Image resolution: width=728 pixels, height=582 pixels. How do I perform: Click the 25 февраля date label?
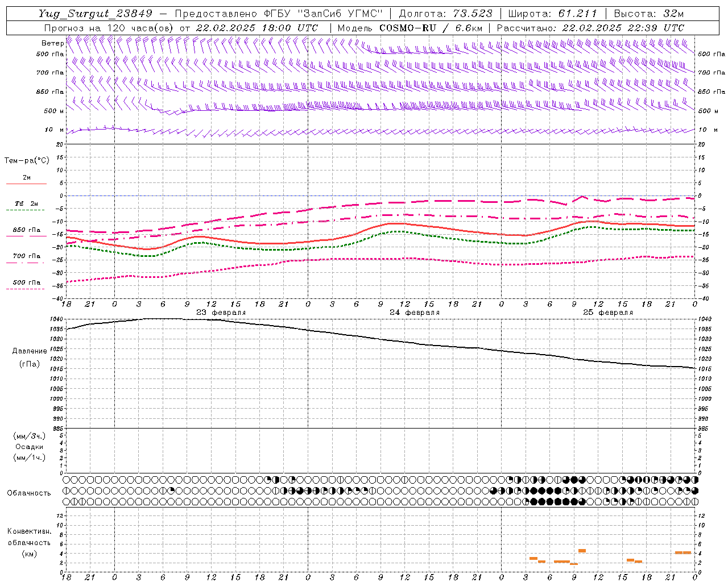coord(608,313)
